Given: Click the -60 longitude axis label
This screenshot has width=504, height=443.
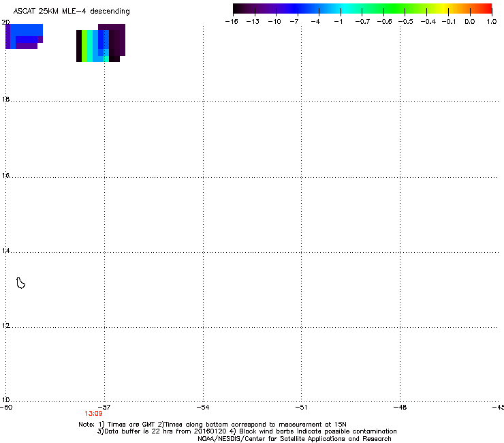Looking at the screenshot, I should click(x=6, y=408).
